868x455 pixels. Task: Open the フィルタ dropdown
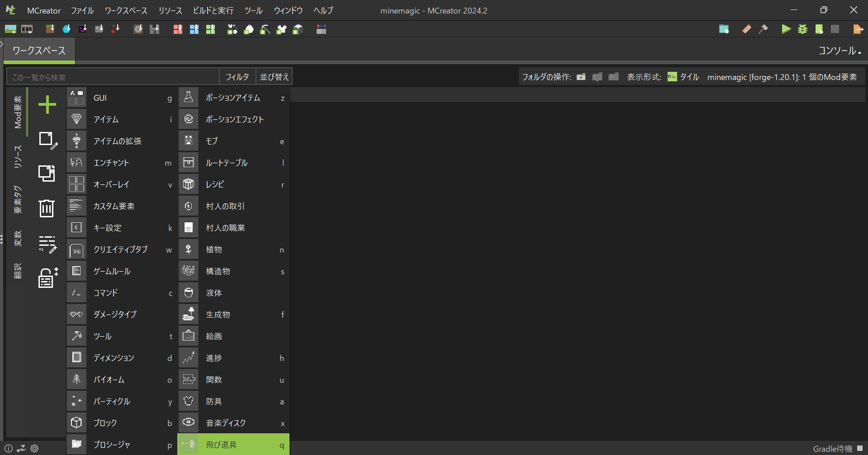[x=237, y=77]
